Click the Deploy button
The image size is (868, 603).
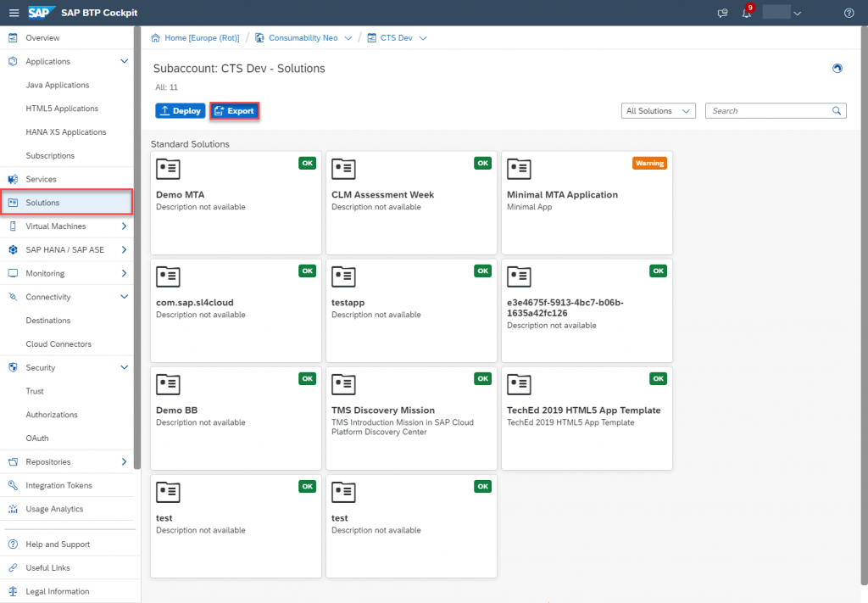point(181,111)
